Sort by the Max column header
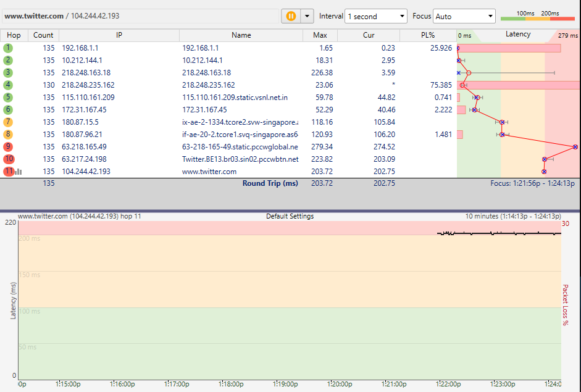The height and width of the screenshot is (392, 581). (320, 35)
